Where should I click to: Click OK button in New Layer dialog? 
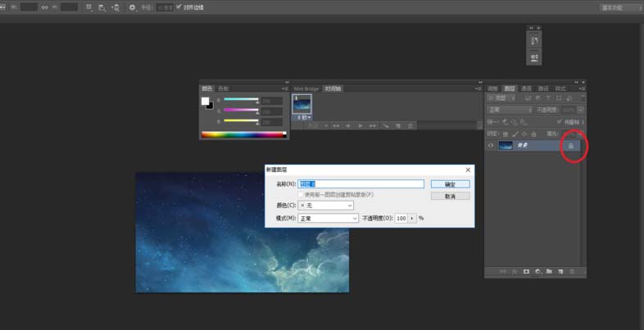[x=450, y=184]
